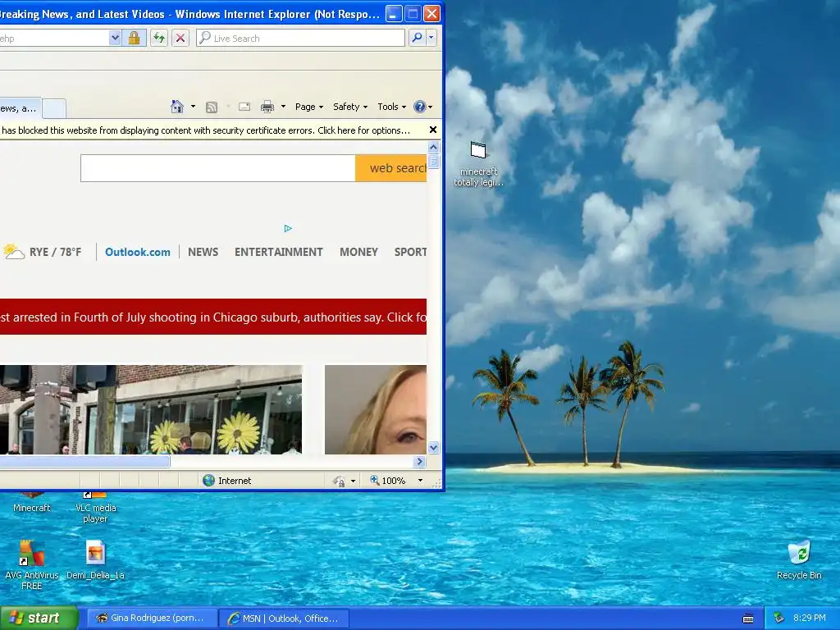The image size is (840, 630).
Task: Click the orange web search button
Action: [391, 168]
